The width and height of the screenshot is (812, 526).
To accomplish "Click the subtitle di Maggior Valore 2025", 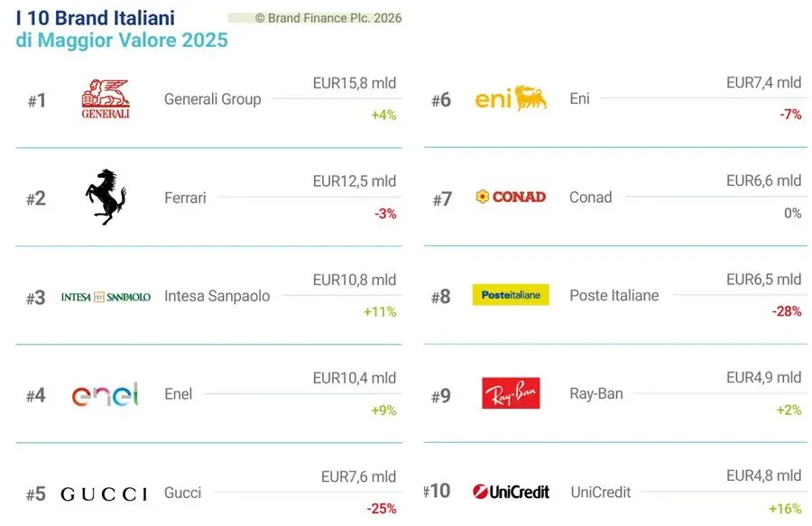I will pos(122,40).
